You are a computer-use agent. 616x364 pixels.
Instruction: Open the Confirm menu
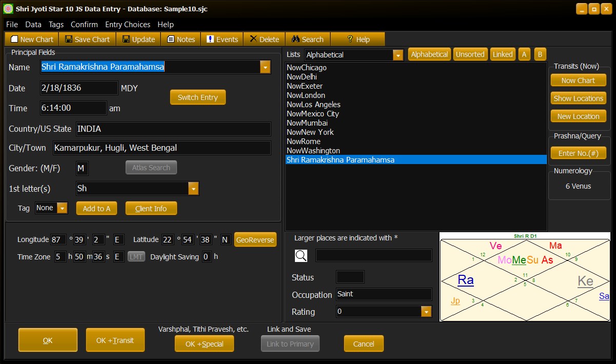coord(84,24)
